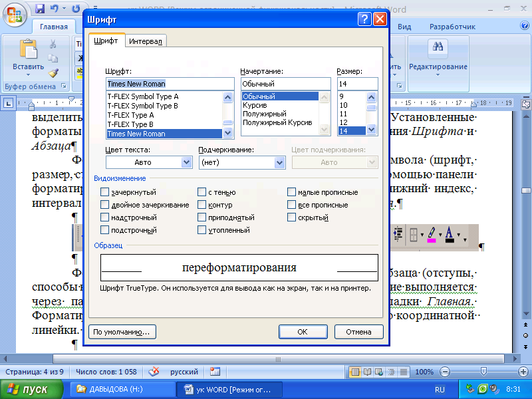Select the Шрифт tab in dialog
Image resolution: width=532 pixels, height=399 pixels.
point(106,41)
